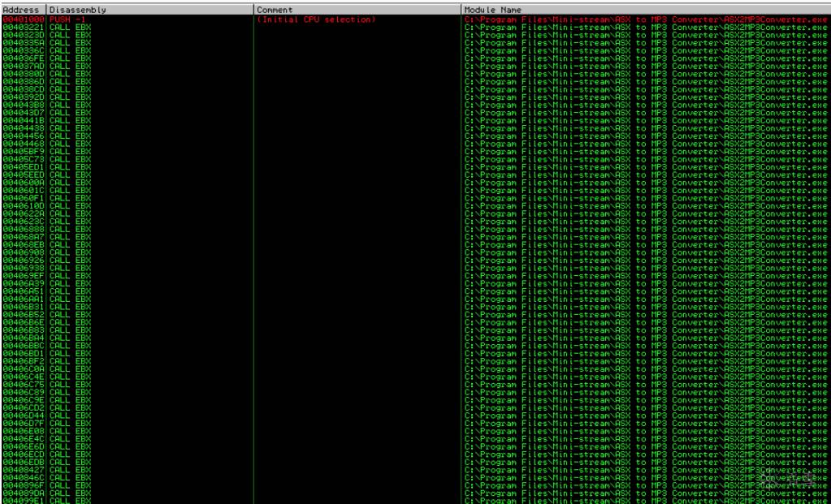The width and height of the screenshot is (831, 504).
Task: Select address 00405BF9
Action: click(x=24, y=152)
